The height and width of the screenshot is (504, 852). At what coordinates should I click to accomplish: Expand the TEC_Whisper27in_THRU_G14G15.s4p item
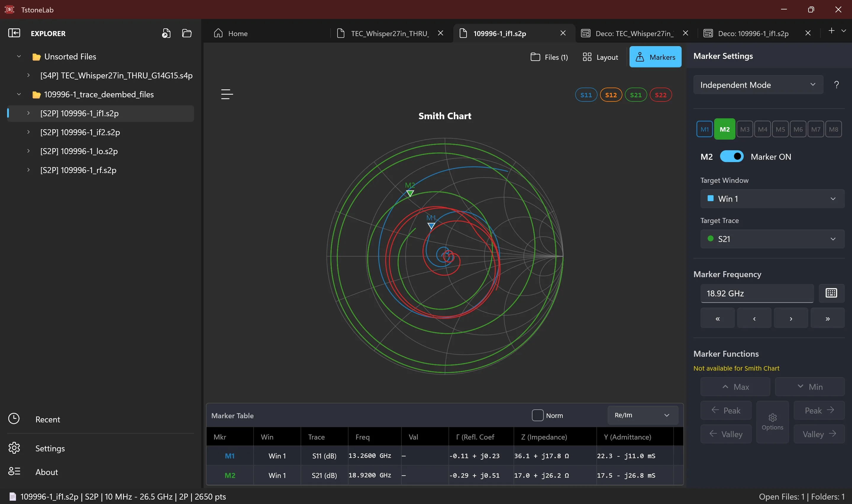click(28, 75)
